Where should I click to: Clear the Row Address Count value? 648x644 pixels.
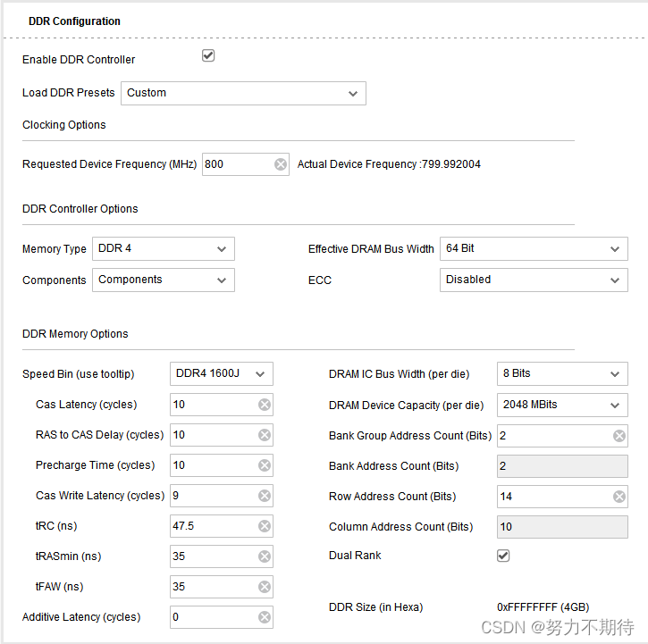[619, 497]
